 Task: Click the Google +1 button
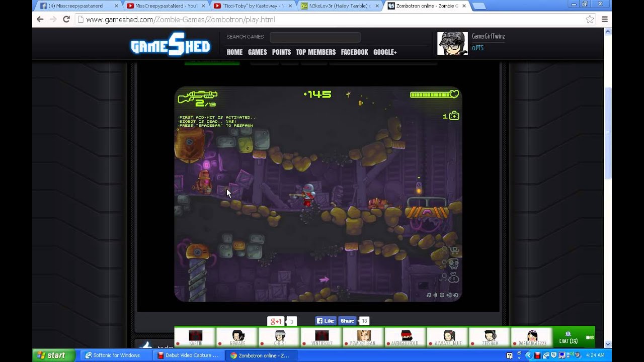tap(276, 321)
